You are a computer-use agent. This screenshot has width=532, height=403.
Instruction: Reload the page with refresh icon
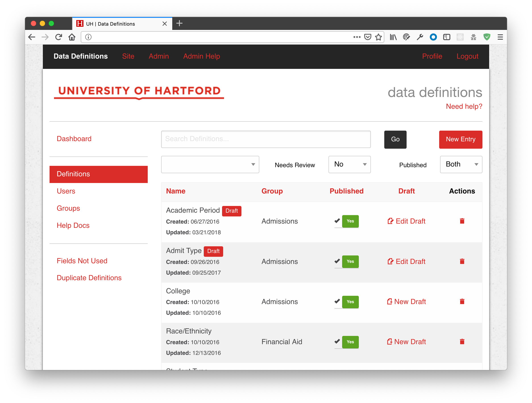click(58, 37)
